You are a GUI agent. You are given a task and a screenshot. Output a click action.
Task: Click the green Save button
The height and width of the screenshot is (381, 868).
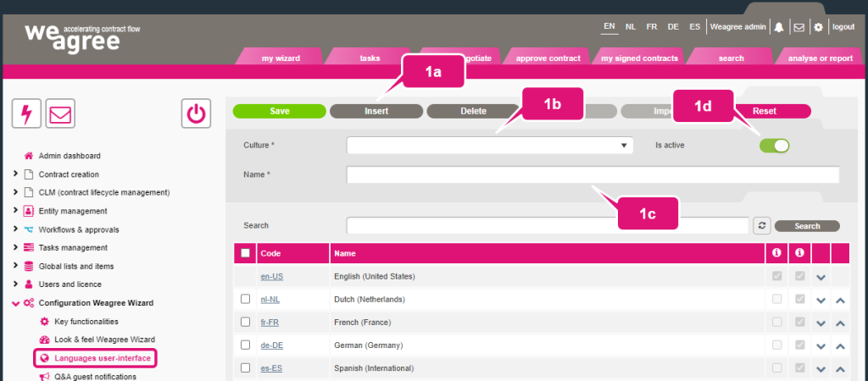(x=280, y=111)
